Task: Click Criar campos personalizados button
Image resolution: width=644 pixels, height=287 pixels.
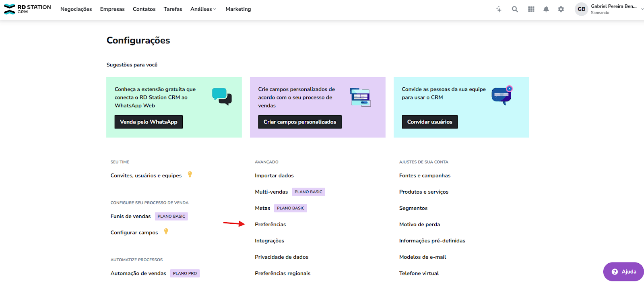Action: 299,122
